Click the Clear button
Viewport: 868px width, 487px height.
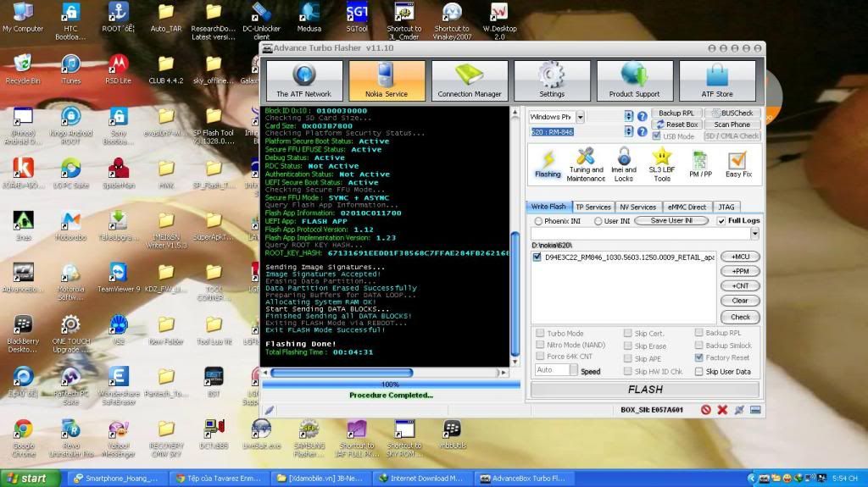(x=740, y=301)
